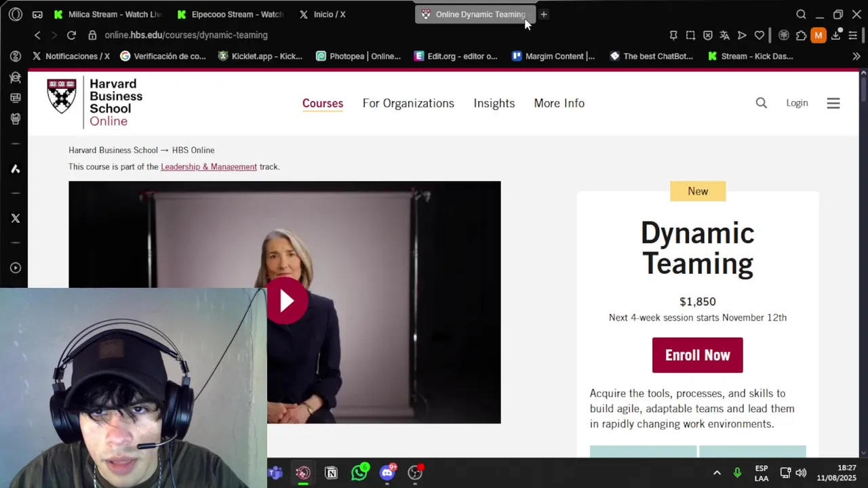868x488 pixels.
Task: Open the clock showing 18:27
Action: tap(837, 473)
